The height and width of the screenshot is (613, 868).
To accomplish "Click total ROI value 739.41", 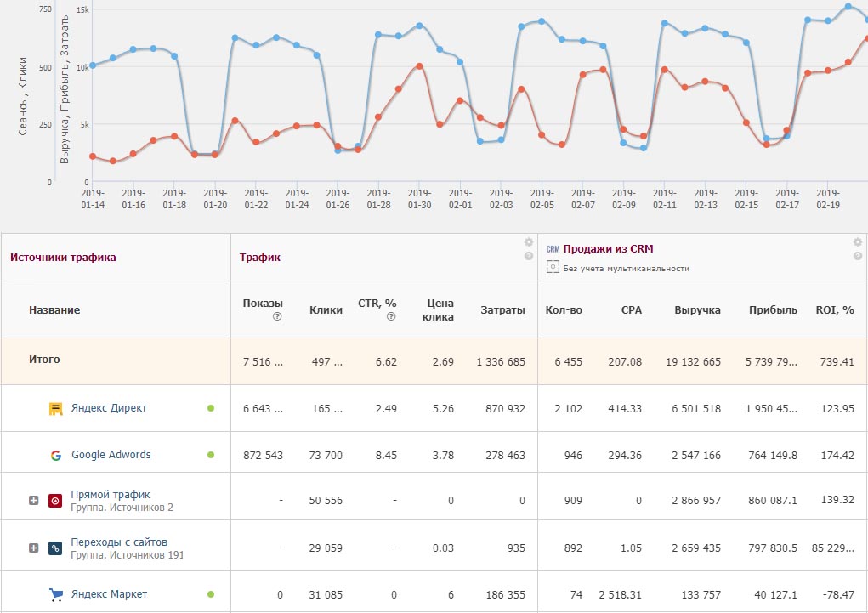I will 837,361.
